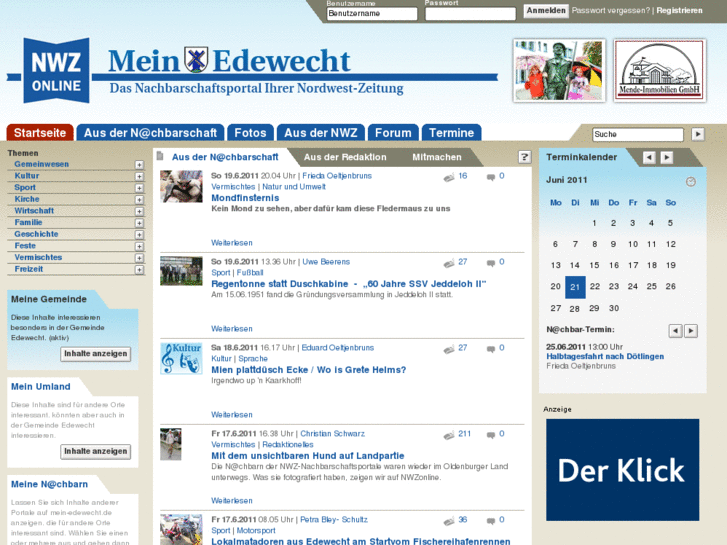This screenshot has width=727, height=545.
Task: Open author Christian Schwarz profile link
Action: point(332,434)
